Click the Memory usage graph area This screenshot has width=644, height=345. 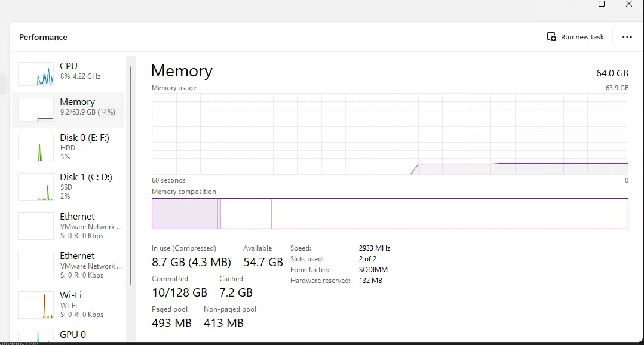click(x=390, y=134)
